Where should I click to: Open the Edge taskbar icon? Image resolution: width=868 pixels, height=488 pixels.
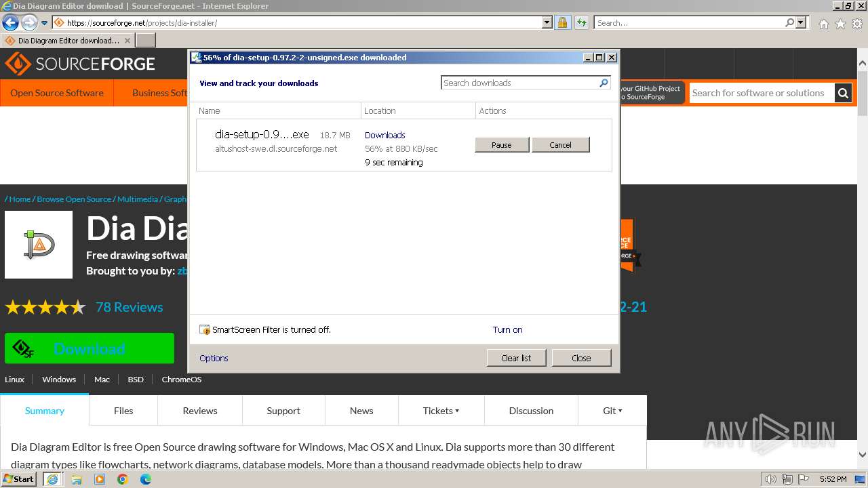pos(146,479)
